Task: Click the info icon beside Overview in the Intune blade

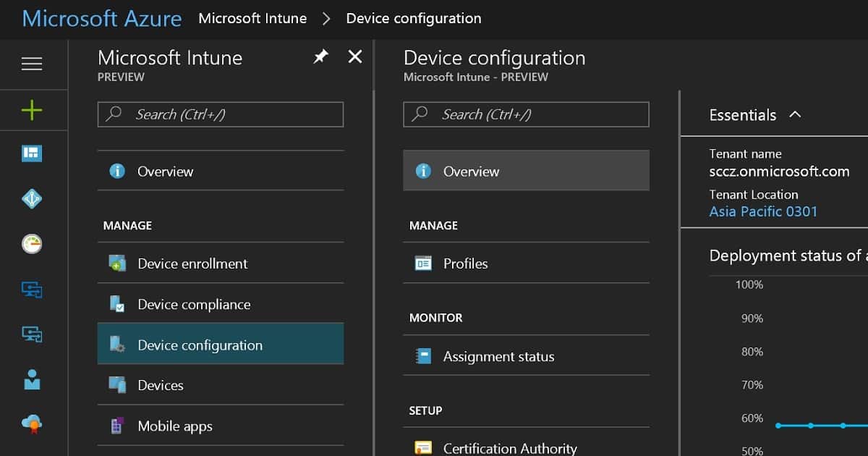Action: (x=117, y=172)
